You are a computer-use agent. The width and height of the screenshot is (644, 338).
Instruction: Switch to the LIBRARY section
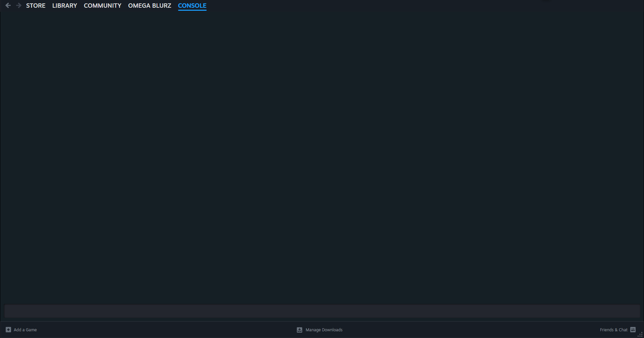pyautogui.click(x=64, y=6)
